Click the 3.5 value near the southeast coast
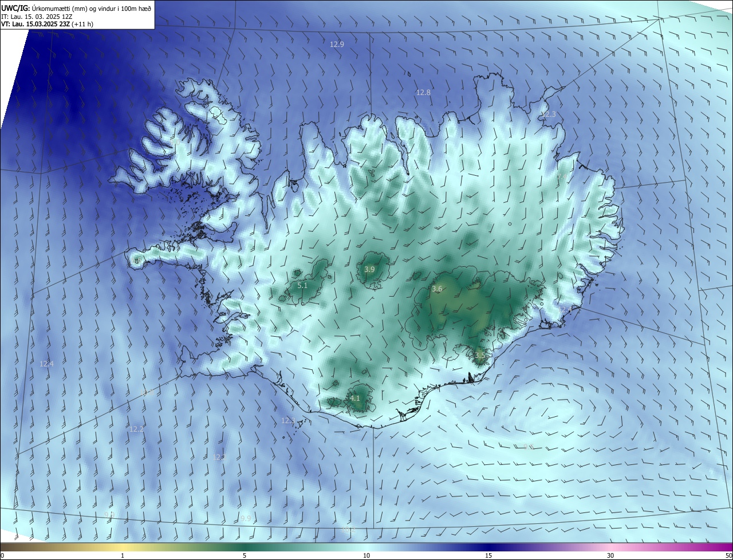The image size is (733, 560). [480, 356]
